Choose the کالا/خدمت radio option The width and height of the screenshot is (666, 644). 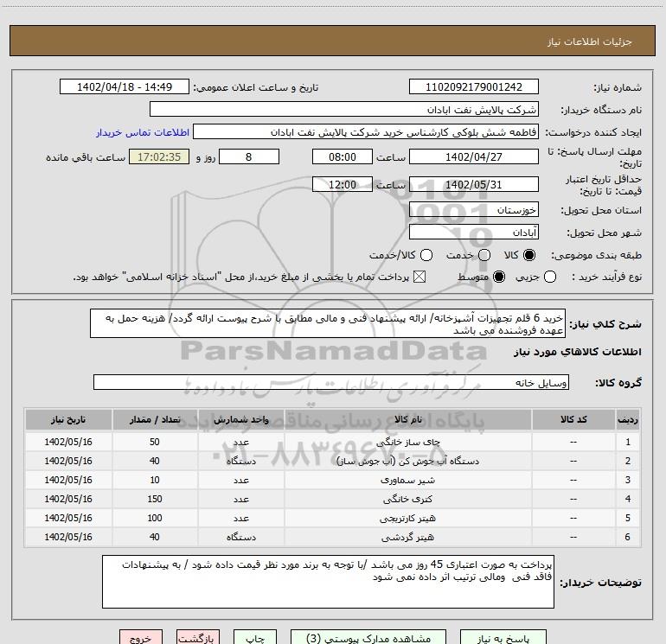pos(426,255)
